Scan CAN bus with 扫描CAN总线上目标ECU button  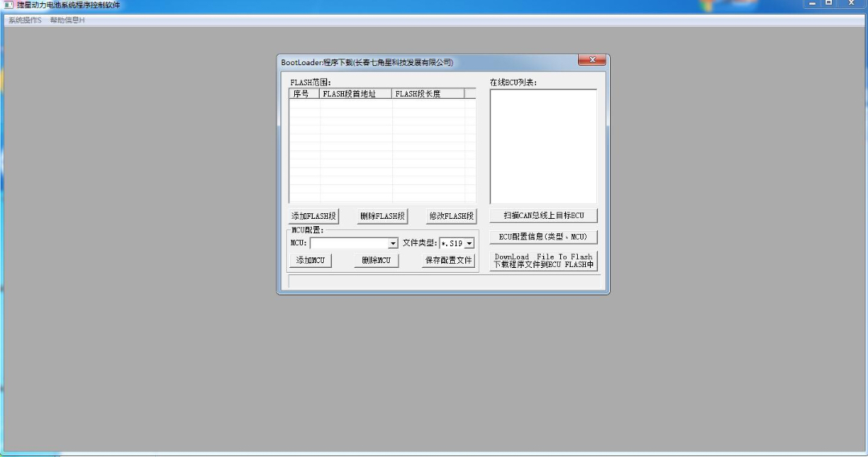pyautogui.click(x=543, y=216)
